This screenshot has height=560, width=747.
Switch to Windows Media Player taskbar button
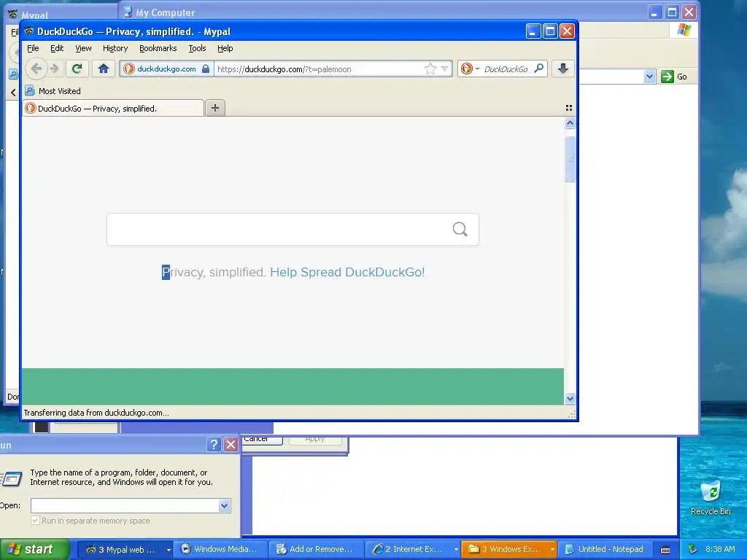click(220, 550)
